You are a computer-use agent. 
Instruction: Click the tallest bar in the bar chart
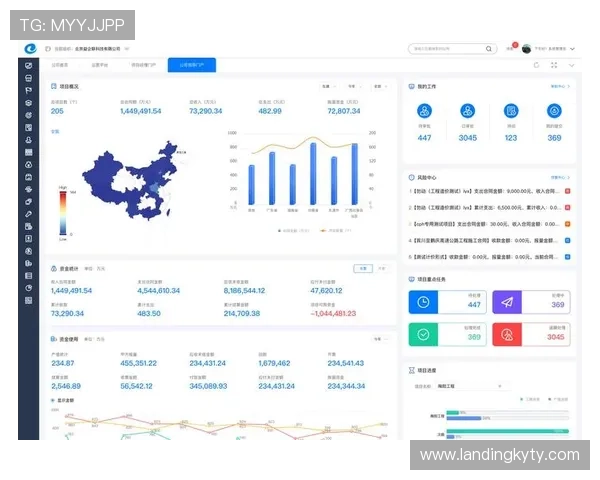coord(313,173)
